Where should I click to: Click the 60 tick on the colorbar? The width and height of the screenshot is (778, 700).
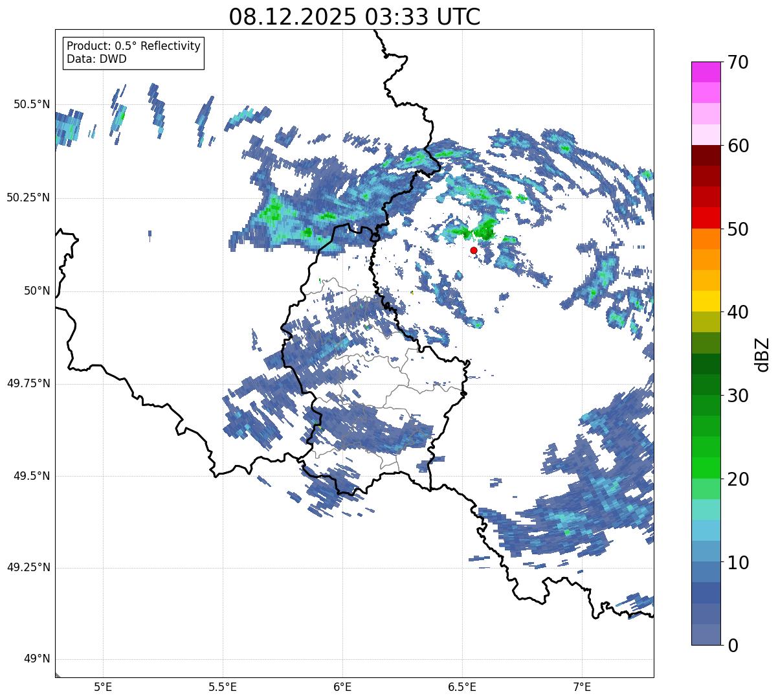coord(738,146)
